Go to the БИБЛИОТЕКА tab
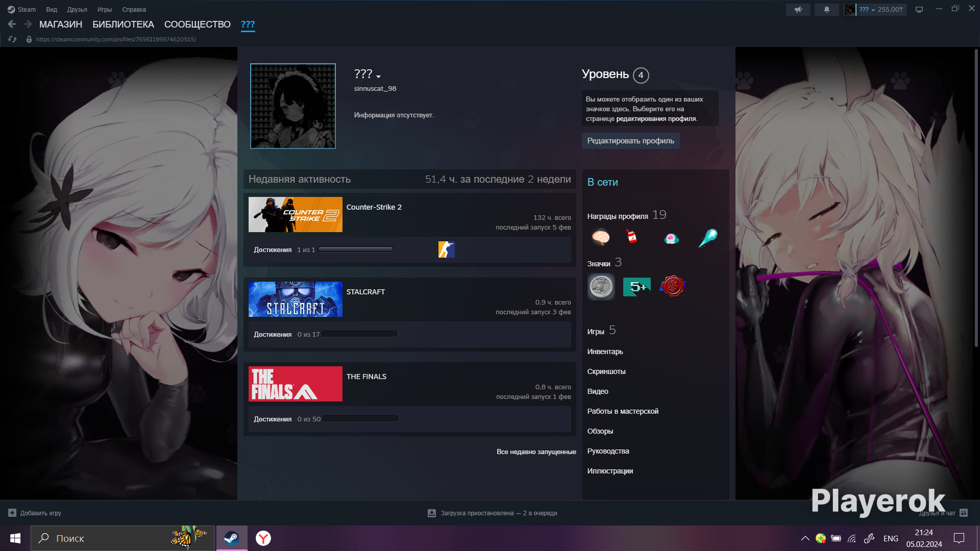Screen dimensions: 980x551 [123, 24]
